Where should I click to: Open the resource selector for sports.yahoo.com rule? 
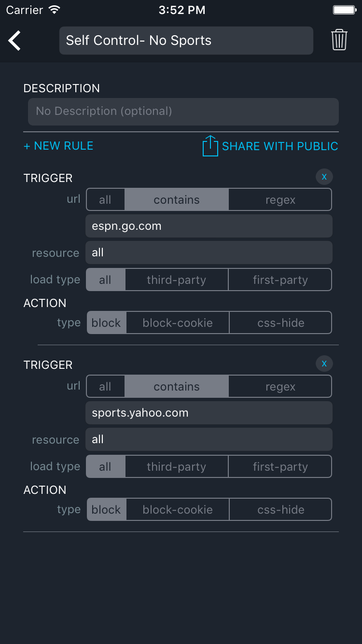pos(209,439)
